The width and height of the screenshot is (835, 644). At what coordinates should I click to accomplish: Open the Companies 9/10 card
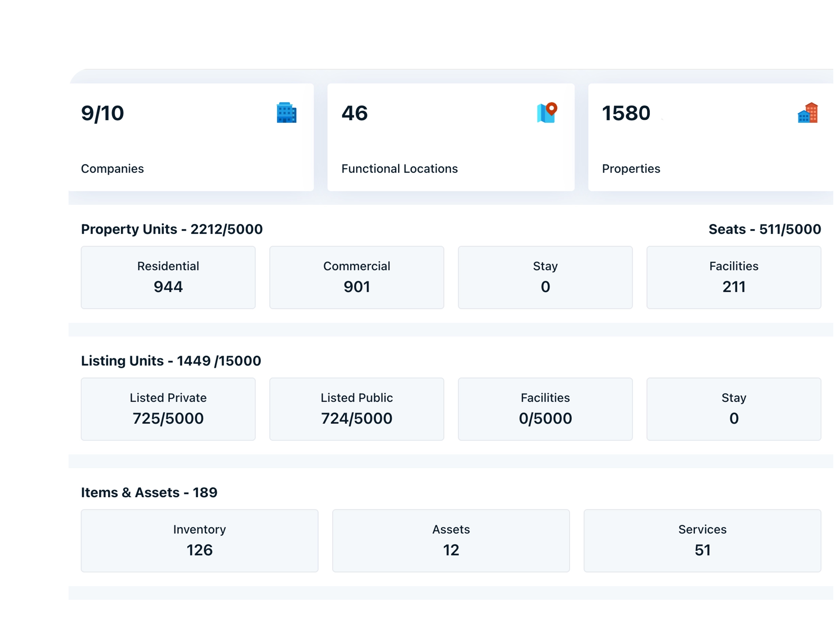pyautogui.click(x=191, y=138)
